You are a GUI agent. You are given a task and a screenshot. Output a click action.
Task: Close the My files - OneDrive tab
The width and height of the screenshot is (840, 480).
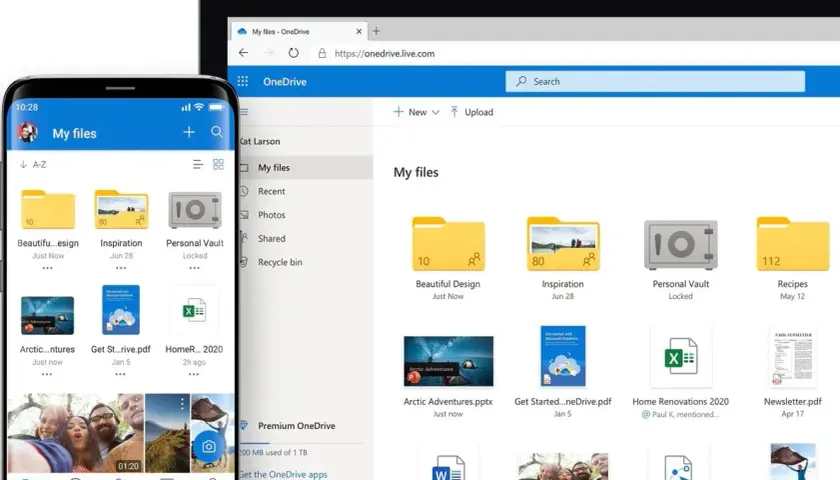(x=359, y=31)
